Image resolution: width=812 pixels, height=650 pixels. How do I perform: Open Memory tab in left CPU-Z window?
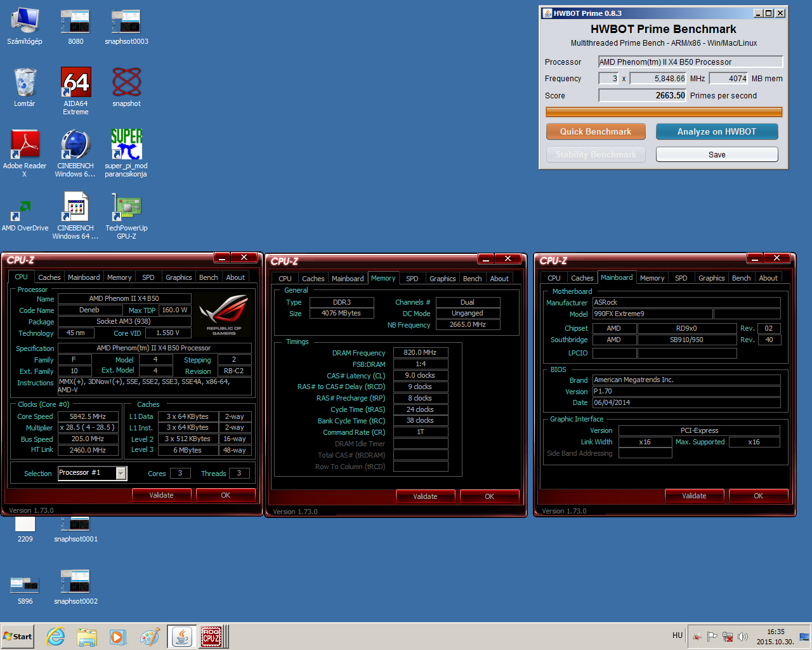tap(119, 277)
